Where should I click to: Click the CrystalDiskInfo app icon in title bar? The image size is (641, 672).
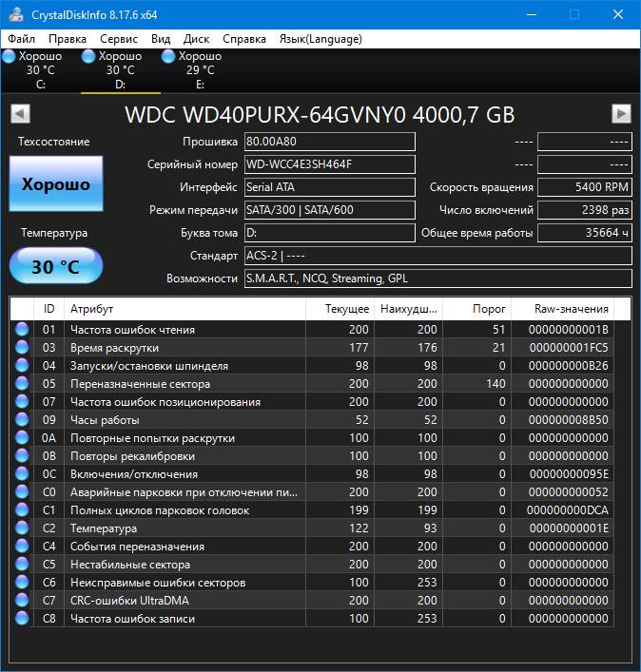tap(16, 14)
